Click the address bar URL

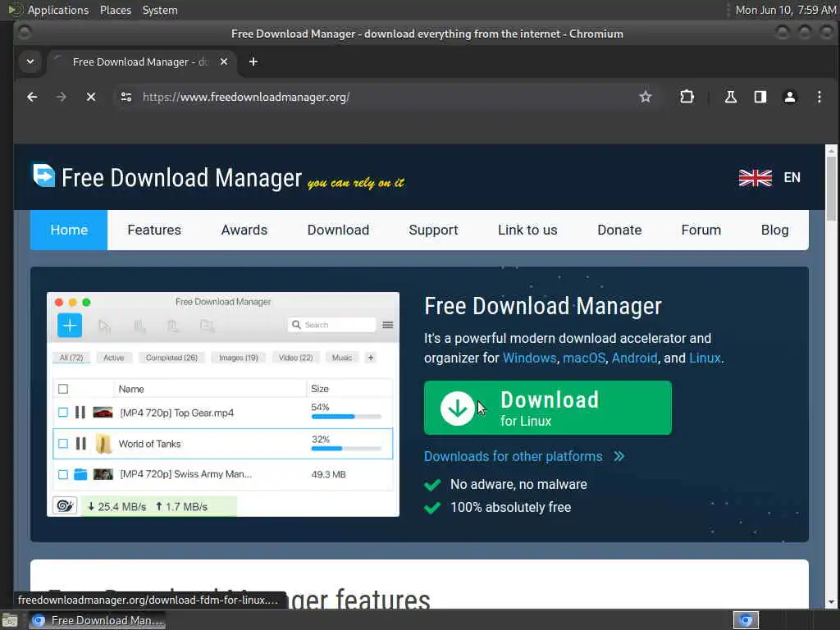246,97
